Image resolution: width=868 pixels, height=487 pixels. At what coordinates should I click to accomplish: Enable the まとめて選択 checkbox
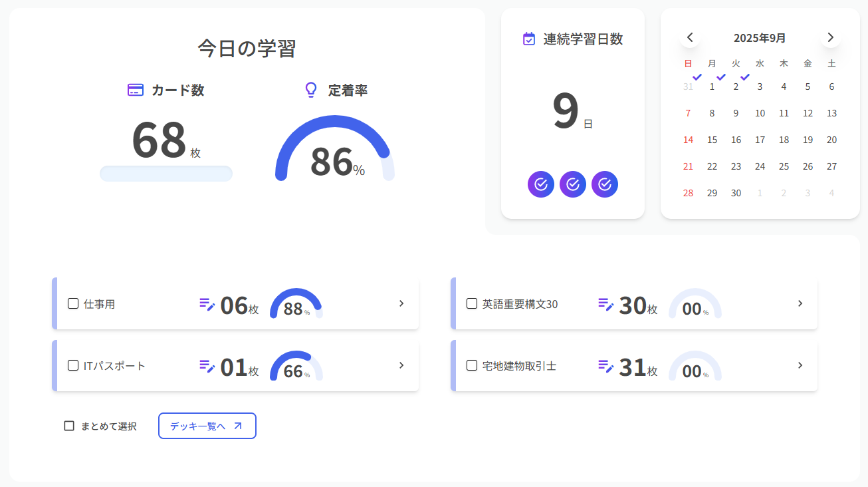pos(69,426)
